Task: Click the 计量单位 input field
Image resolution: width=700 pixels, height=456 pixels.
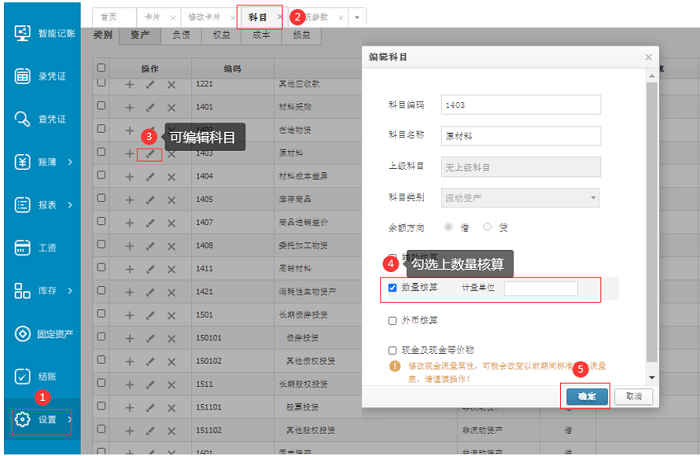Action: click(x=540, y=289)
